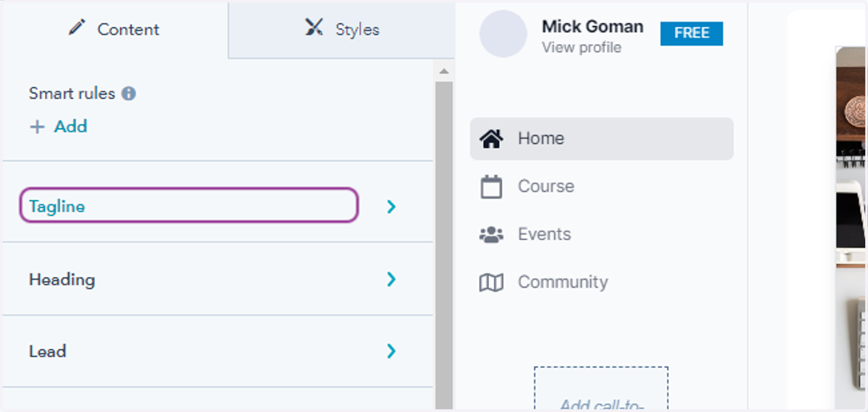Open the Heading field
Screen dimensions: 868x412
coord(217,279)
